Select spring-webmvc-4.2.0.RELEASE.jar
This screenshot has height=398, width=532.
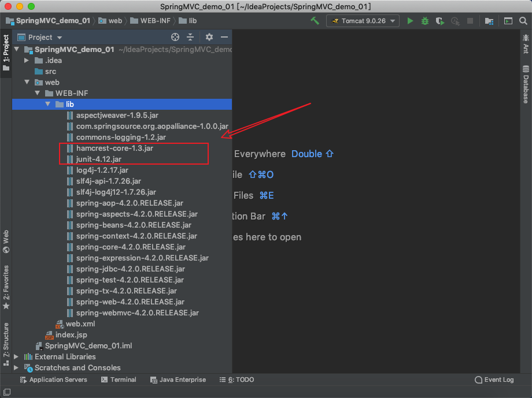[133, 313]
